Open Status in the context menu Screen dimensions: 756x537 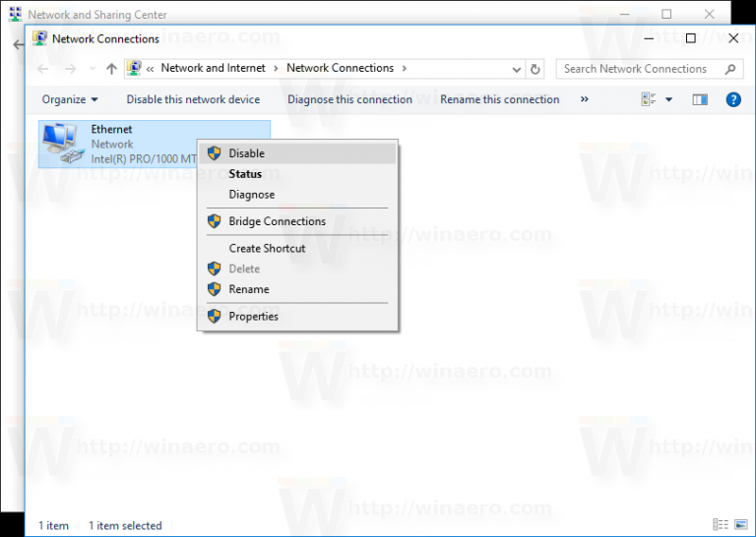297,174
